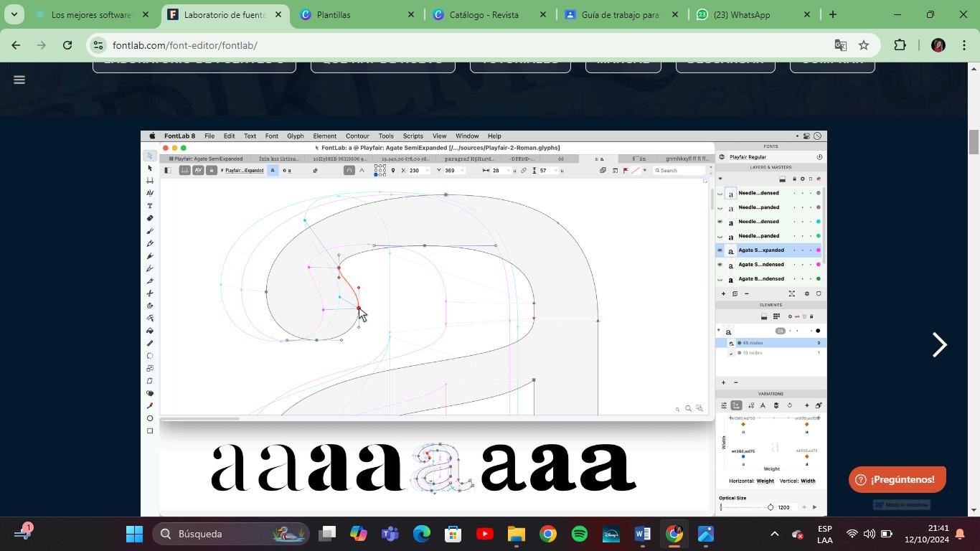Toggle the AV kerning mode button in property bar
The height and width of the screenshot is (551, 980).
[x=198, y=171]
